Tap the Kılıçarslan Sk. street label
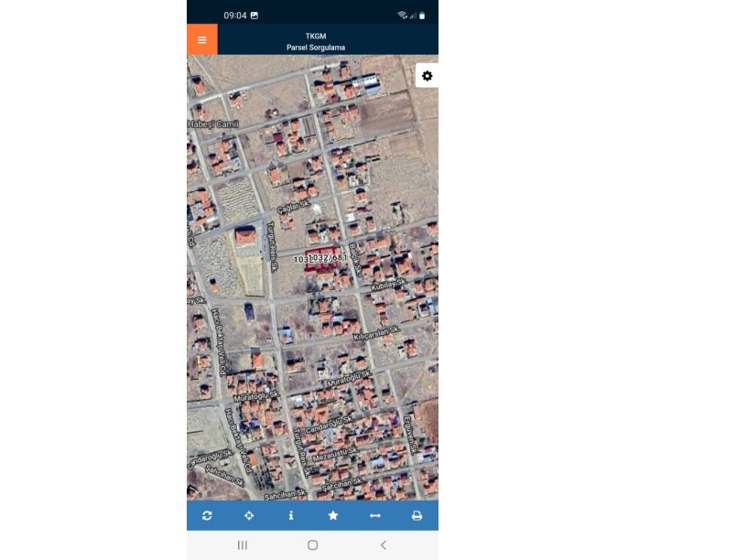This screenshot has height=560, width=747. tap(377, 332)
